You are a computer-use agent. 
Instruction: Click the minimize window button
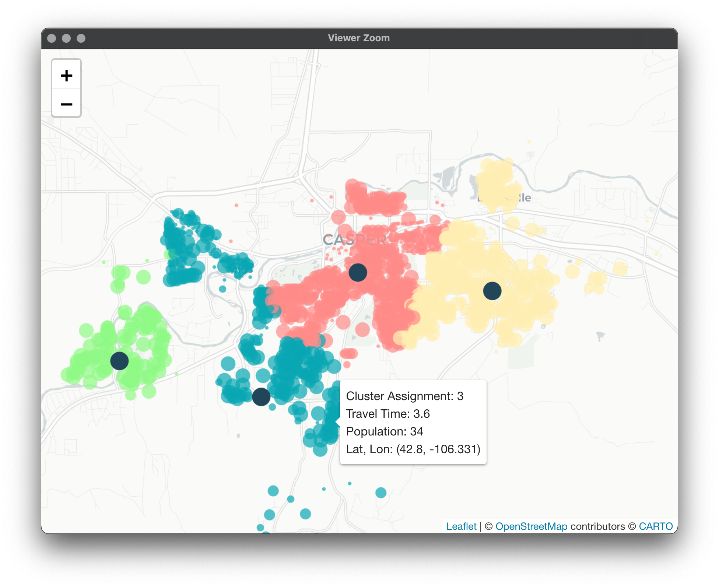pyautogui.click(x=66, y=38)
